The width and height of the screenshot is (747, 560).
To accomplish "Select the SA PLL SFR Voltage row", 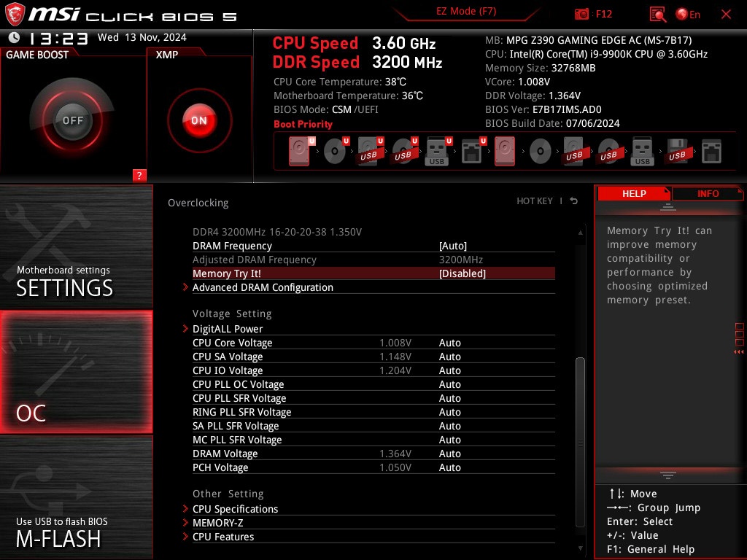I will tap(373, 426).
